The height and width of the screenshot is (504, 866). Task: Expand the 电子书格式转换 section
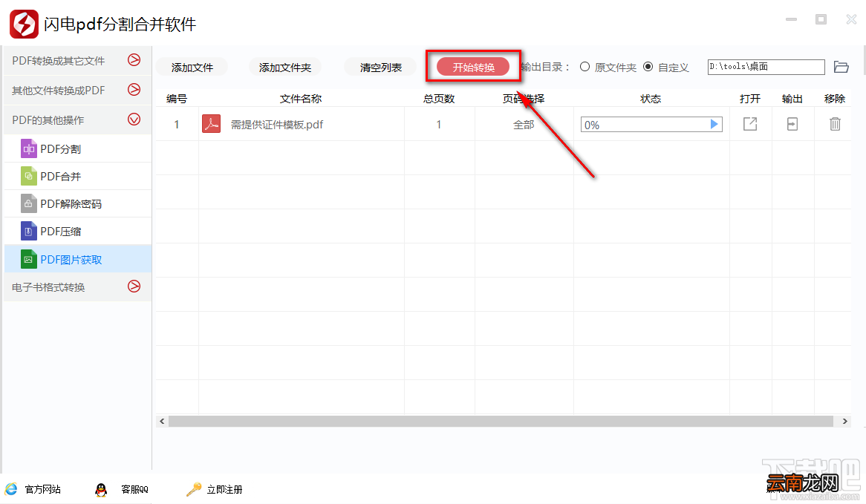(x=77, y=287)
